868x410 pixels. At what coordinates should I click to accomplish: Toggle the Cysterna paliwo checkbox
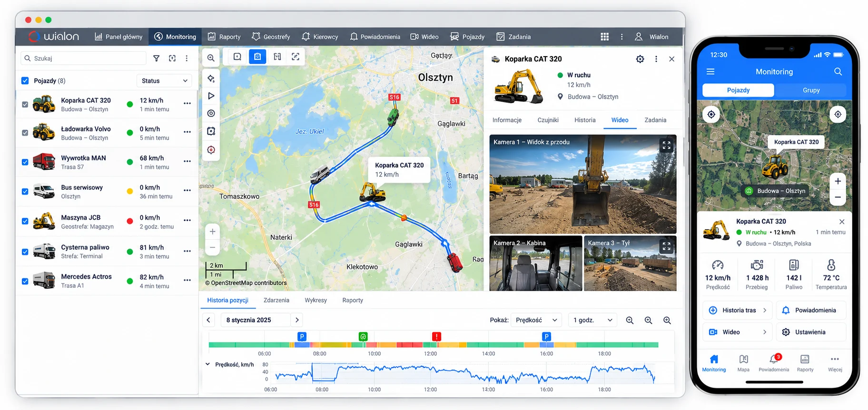click(x=25, y=252)
